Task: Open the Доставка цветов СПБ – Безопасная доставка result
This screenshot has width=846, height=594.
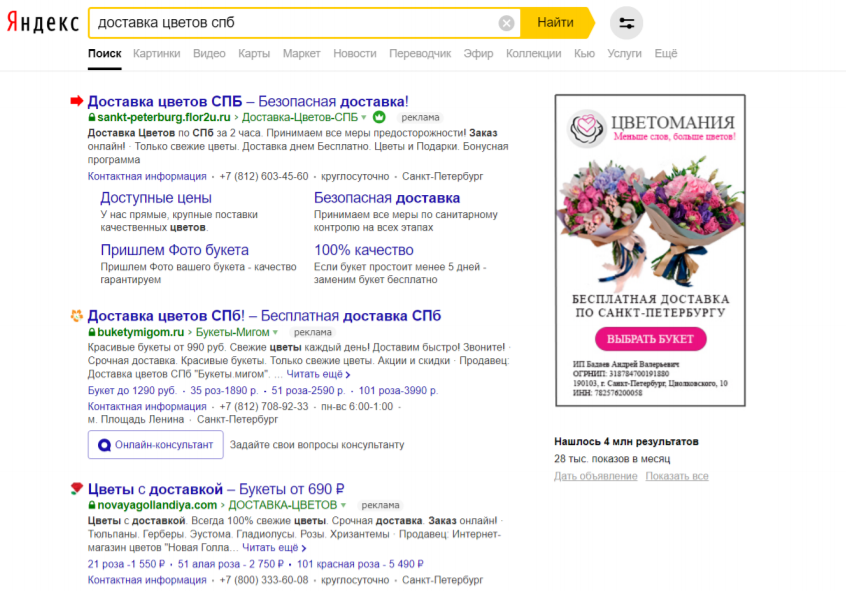Action: coord(248,101)
